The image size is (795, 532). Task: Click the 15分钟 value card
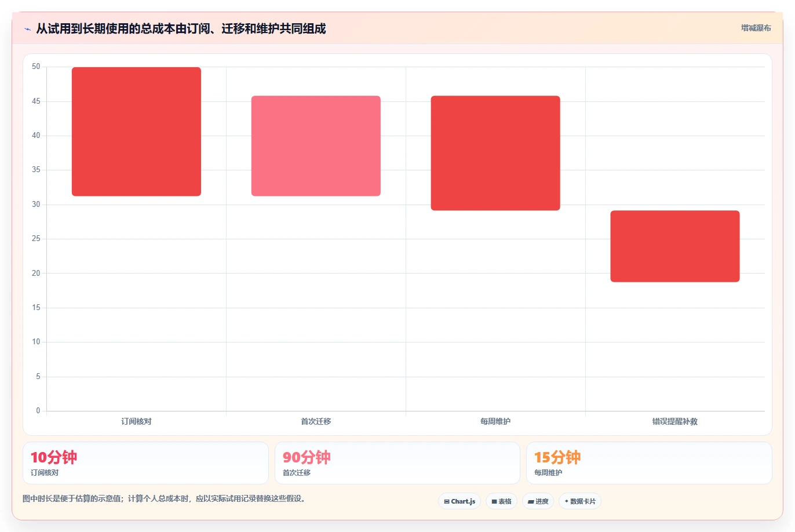(649, 463)
